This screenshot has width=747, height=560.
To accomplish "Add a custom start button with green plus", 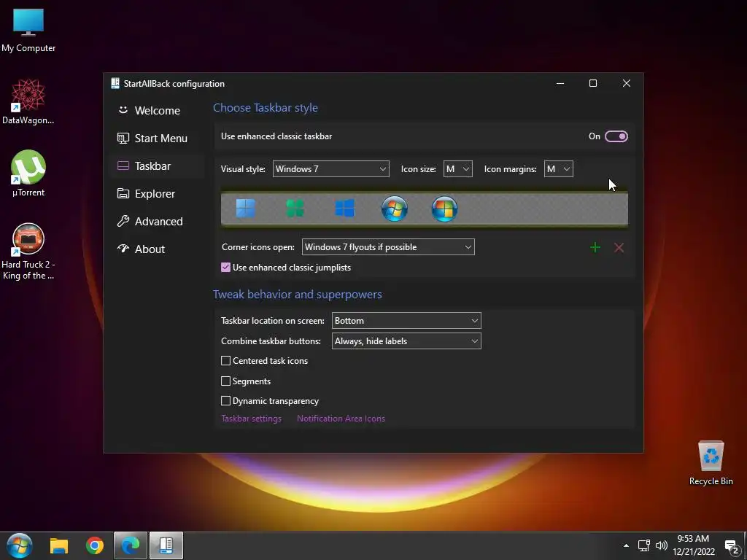I will tap(595, 247).
